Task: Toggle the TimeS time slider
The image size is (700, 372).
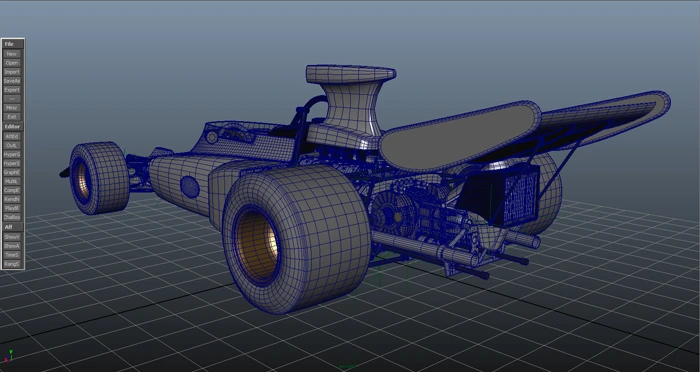Action: pos(12,255)
